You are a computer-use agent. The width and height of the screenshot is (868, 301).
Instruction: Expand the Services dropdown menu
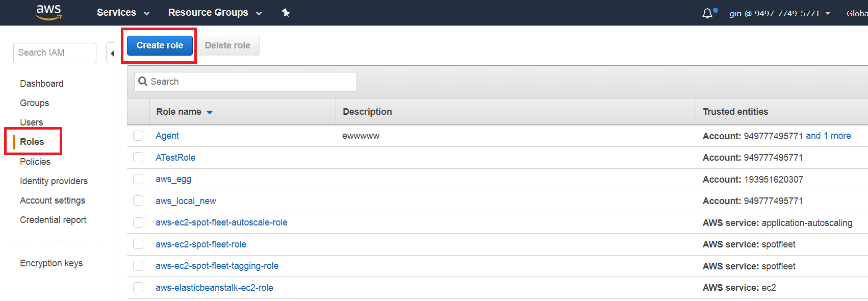[123, 13]
